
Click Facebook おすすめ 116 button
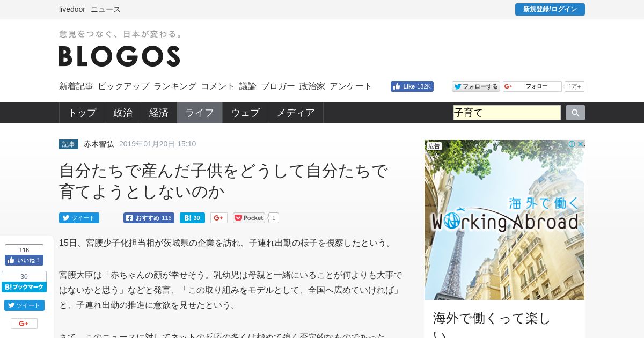click(x=149, y=218)
